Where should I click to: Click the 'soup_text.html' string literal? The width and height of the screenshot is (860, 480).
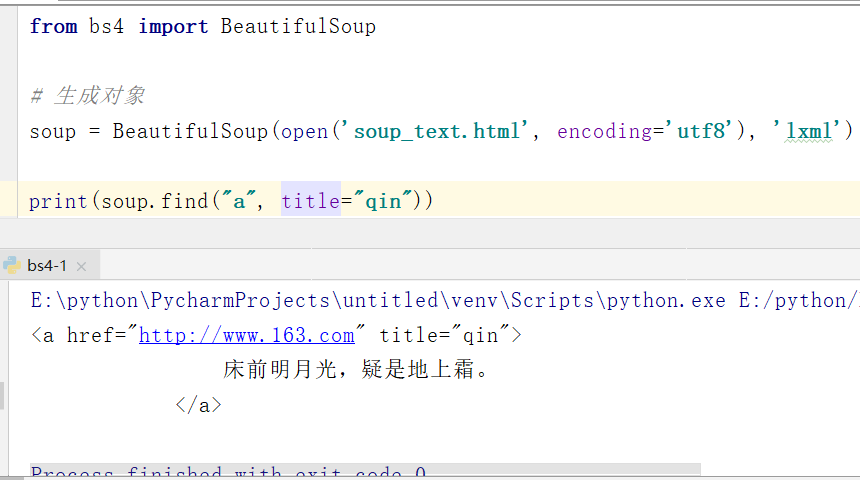click(x=436, y=131)
